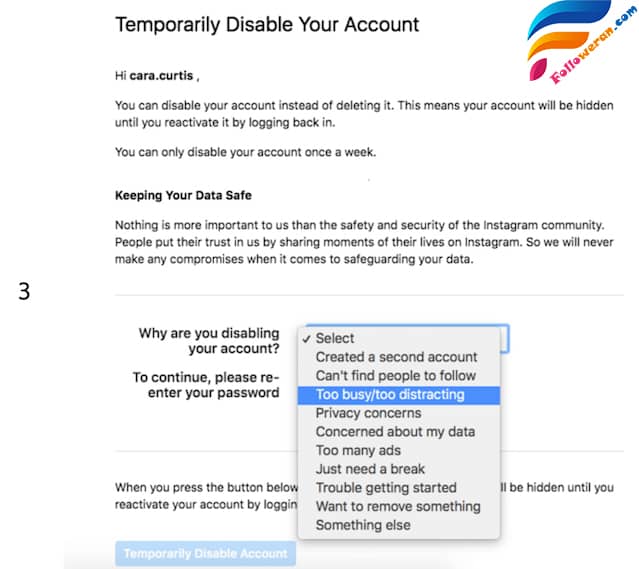
Task: Choose 'Want to remove something' option
Action: point(398,507)
